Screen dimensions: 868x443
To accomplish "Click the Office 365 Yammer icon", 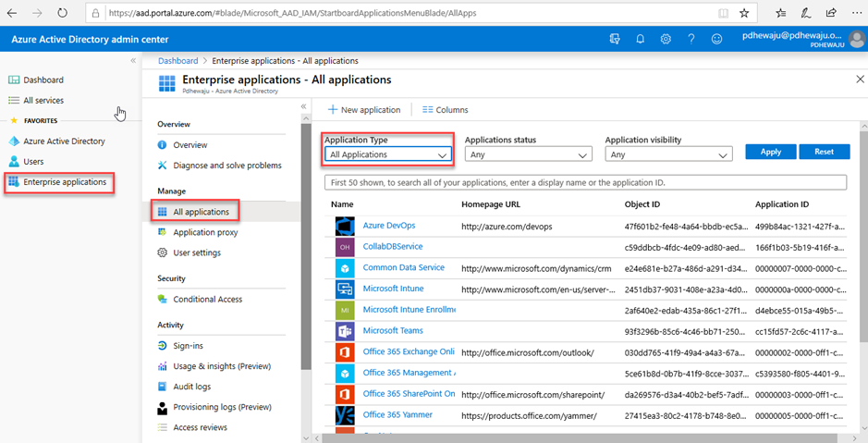I will pyautogui.click(x=345, y=415).
